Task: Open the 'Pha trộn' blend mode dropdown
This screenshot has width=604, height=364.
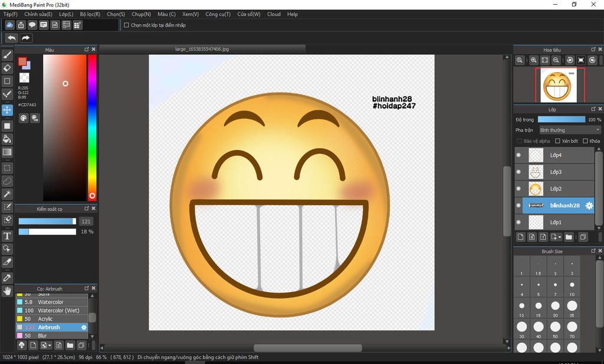Action: pos(570,130)
